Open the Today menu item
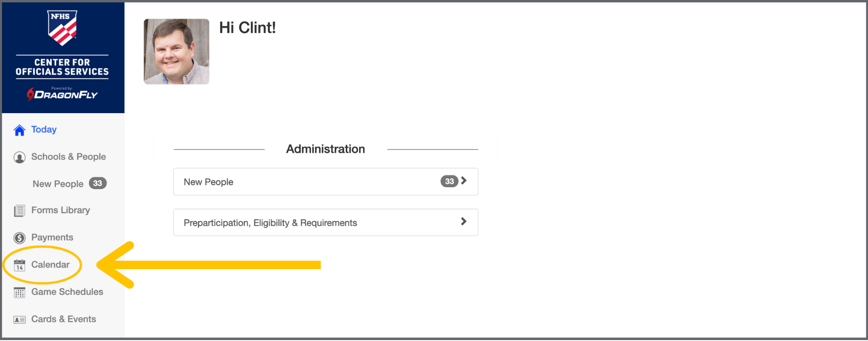868x341 pixels. [44, 130]
